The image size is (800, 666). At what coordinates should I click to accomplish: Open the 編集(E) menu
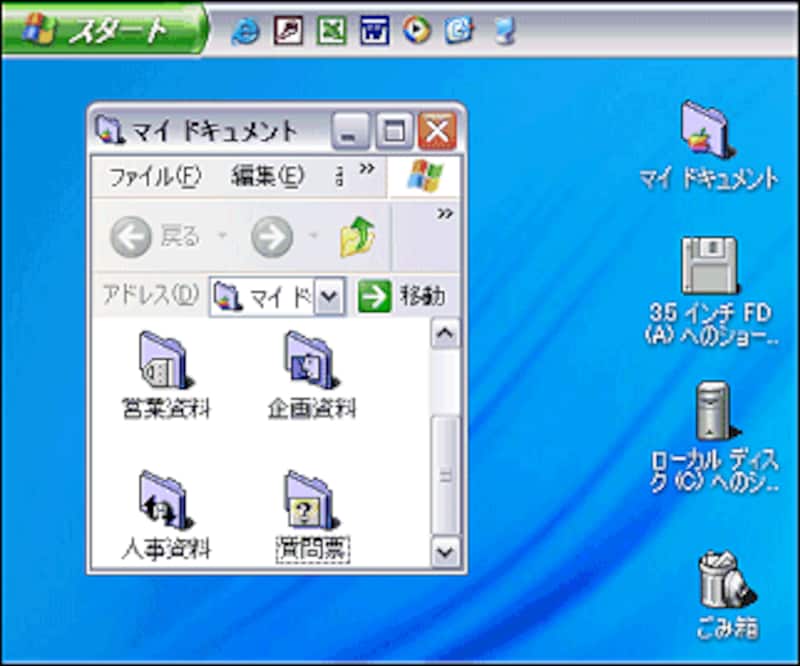267,177
